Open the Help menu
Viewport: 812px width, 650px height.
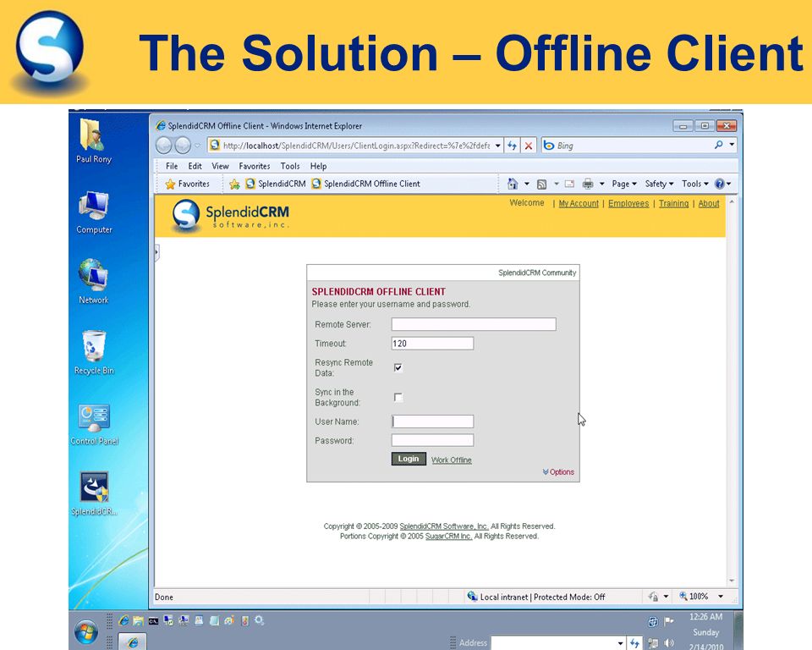[318, 166]
